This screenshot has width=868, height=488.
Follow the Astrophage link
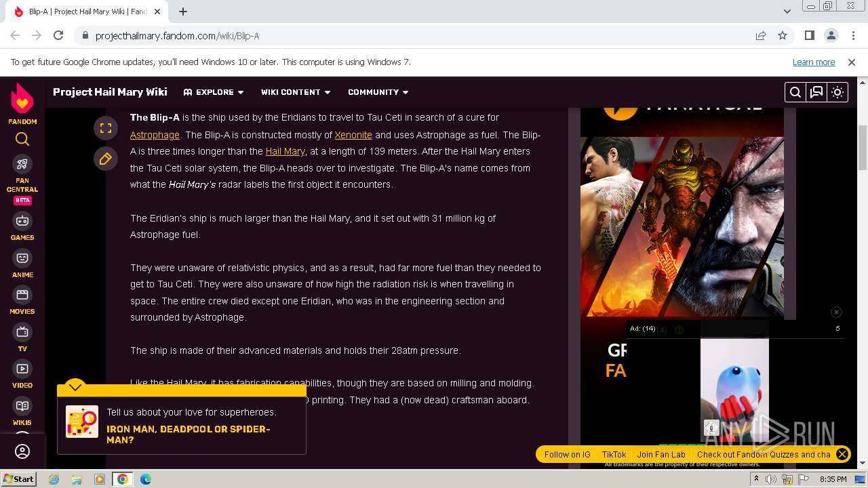[155, 135]
